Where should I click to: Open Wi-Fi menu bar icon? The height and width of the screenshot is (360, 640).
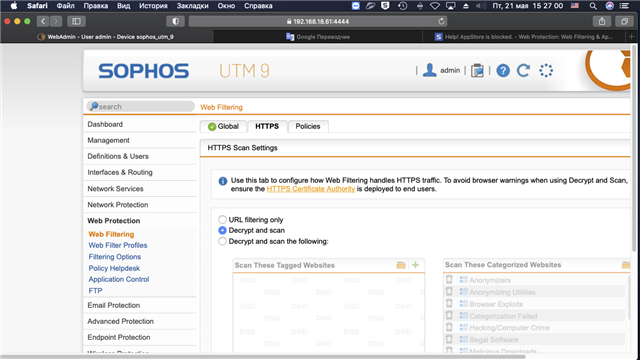[x=435, y=6]
